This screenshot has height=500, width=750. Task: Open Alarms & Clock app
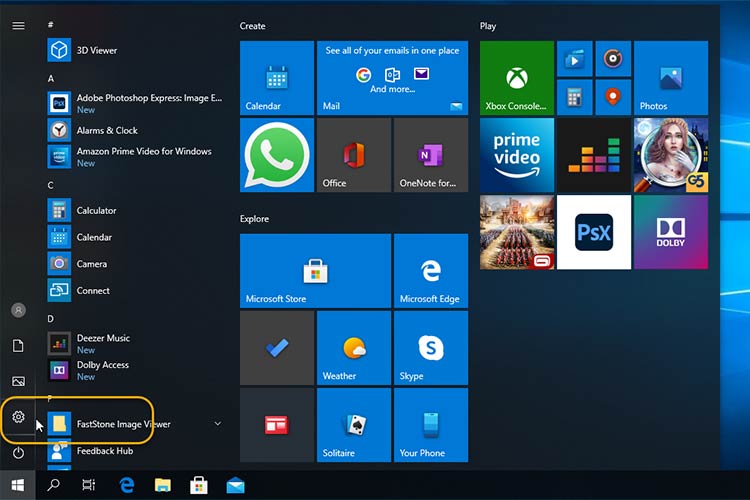(x=135, y=130)
